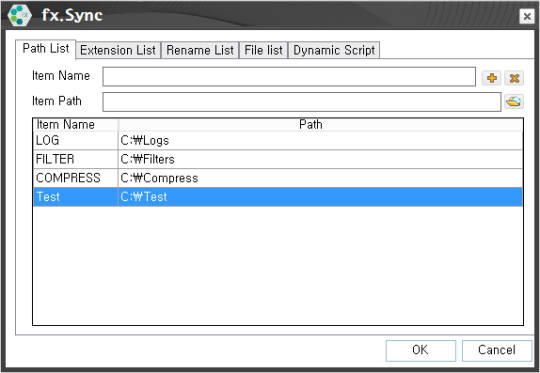
Task: Click the fx.Sync hexagon logo icon
Action: [x=19, y=15]
